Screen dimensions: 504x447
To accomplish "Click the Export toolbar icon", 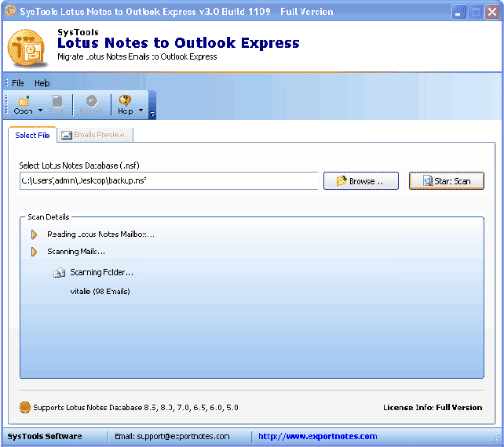I will pyautogui.click(x=91, y=105).
